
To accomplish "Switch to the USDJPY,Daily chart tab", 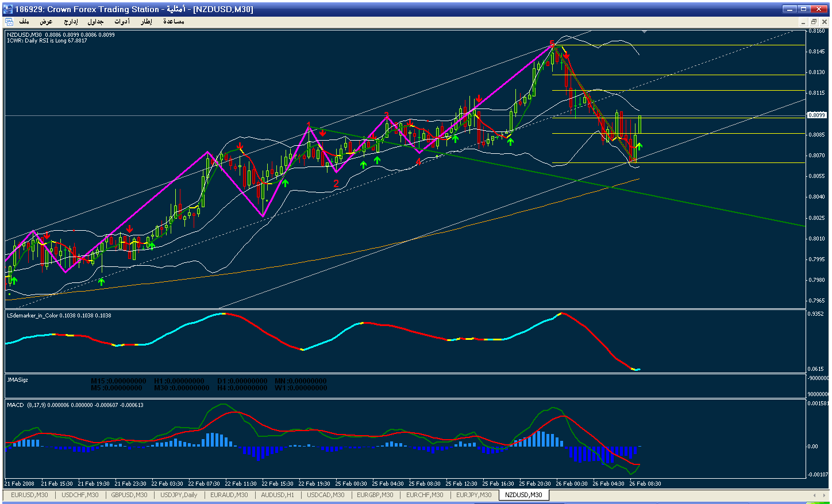I will tap(179, 495).
